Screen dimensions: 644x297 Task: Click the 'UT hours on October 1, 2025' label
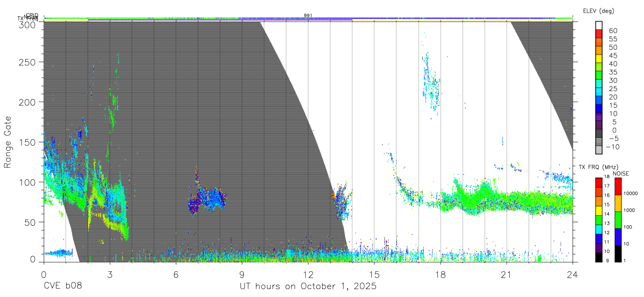[308, 287]
